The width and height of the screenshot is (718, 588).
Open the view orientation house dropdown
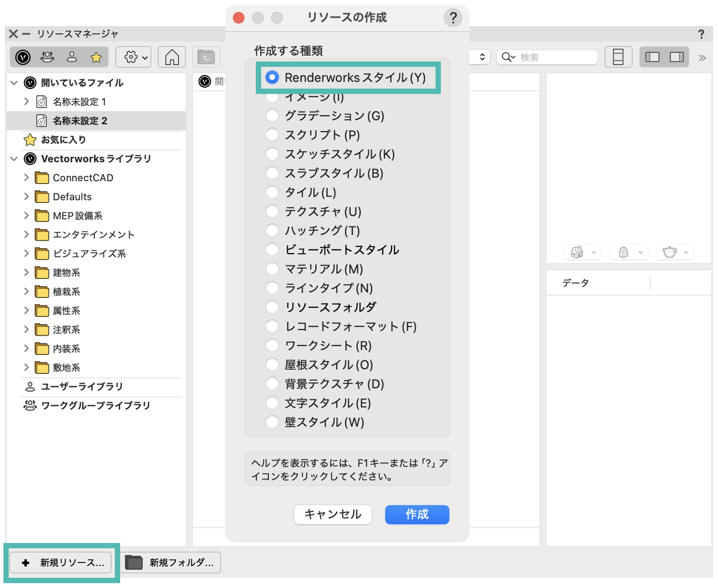(x=583, y=252)
